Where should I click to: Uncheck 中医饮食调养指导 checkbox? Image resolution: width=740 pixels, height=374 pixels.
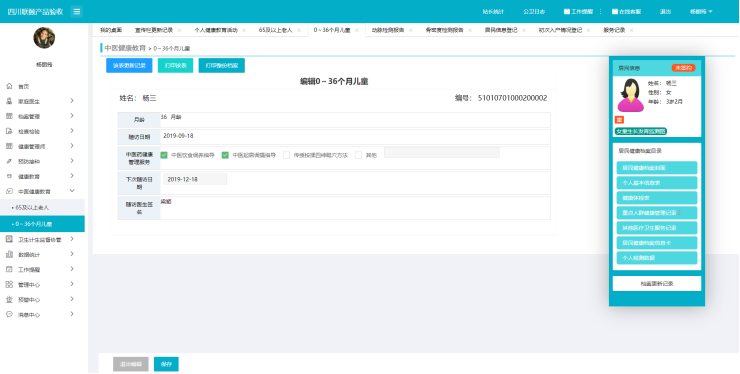tap(164, 155)
